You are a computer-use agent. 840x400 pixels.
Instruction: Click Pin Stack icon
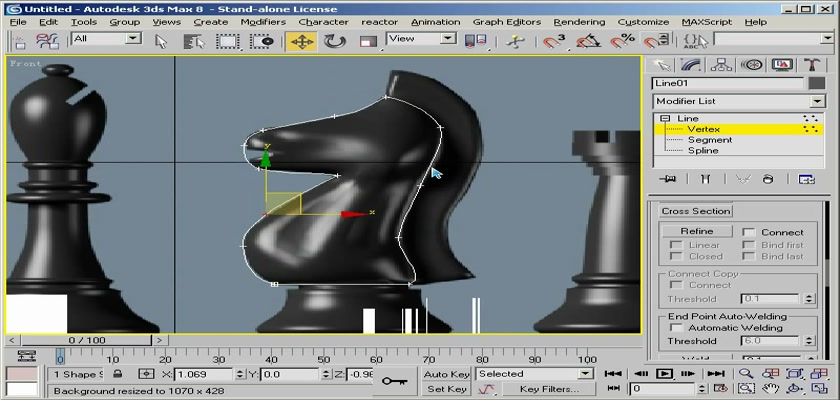pyautogui.click(x=668, y=179)
